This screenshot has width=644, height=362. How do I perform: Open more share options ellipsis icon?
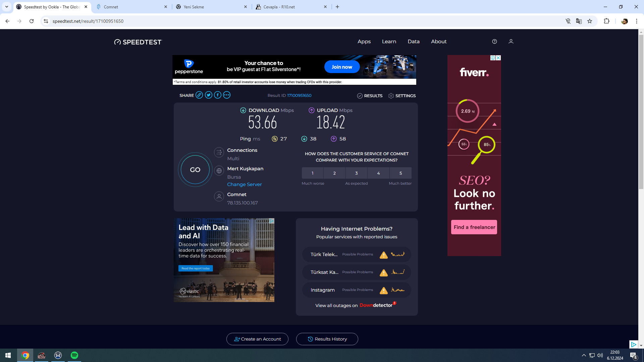[227, 95]
